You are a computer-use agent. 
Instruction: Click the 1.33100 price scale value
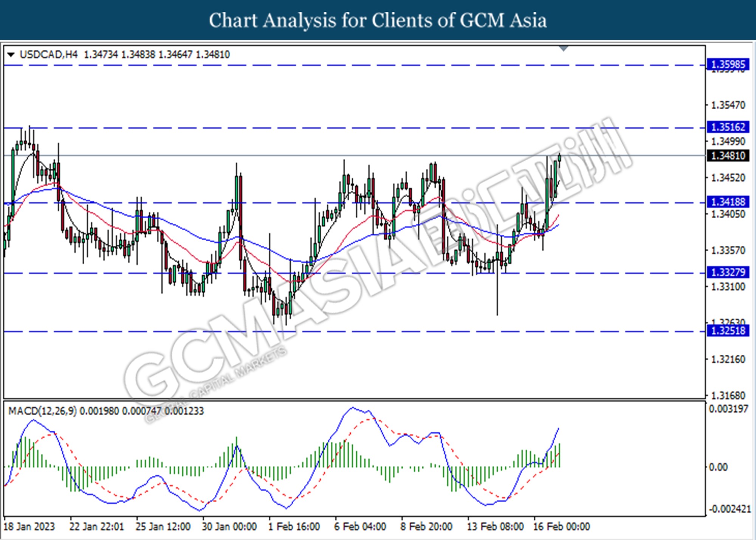(x=728, y=287)
